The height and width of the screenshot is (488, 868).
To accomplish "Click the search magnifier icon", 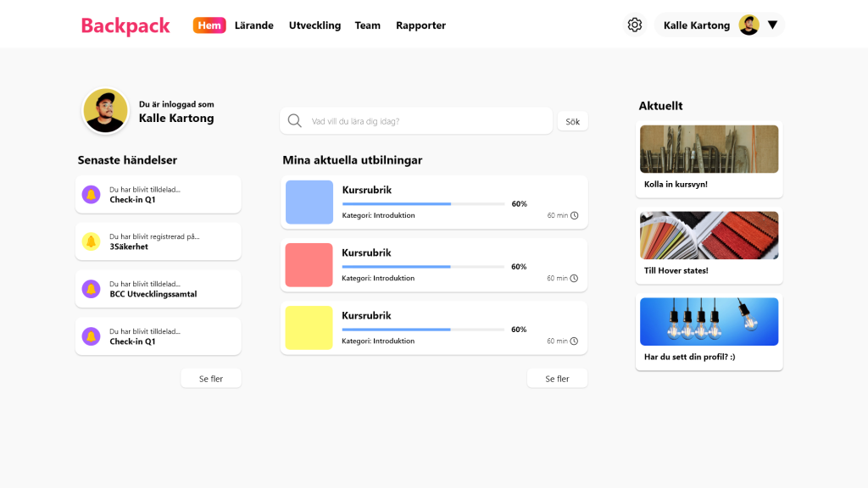I will [x=295, y=121].
